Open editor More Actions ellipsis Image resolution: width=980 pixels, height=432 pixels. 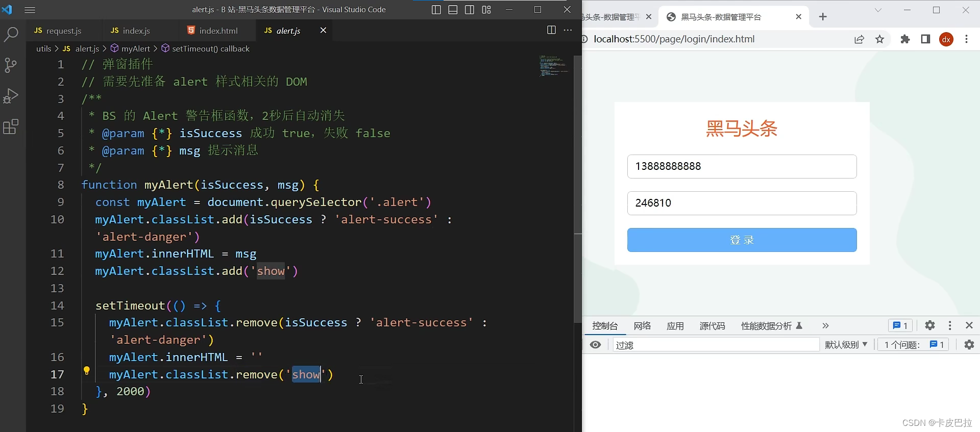point(568,30)
